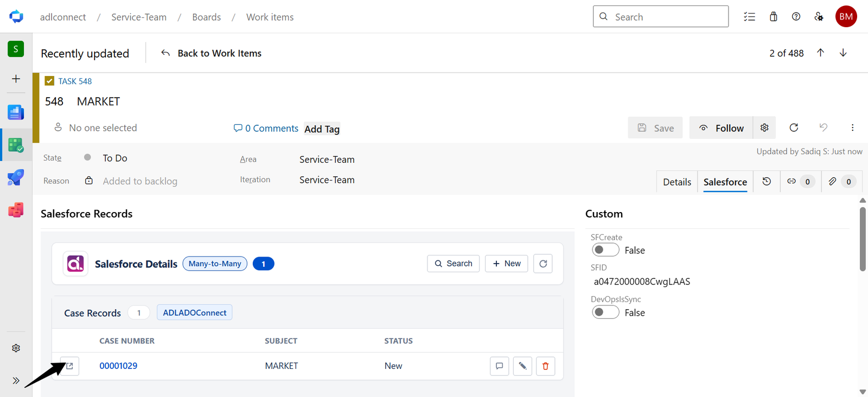Open Marketplace shopping bag icon
This screenshot has width=868, height=397.
pos(774,17)
